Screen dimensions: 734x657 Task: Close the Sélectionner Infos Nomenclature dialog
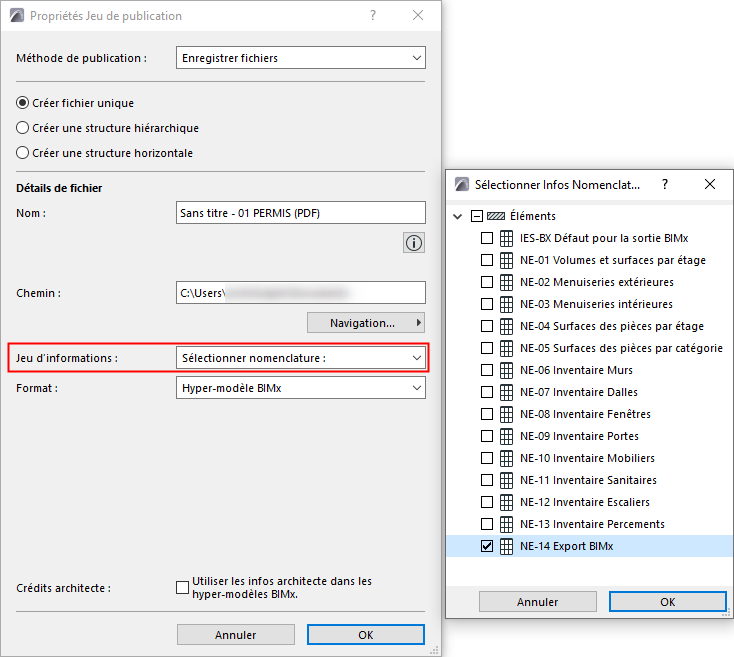click(x=710, y=184)
